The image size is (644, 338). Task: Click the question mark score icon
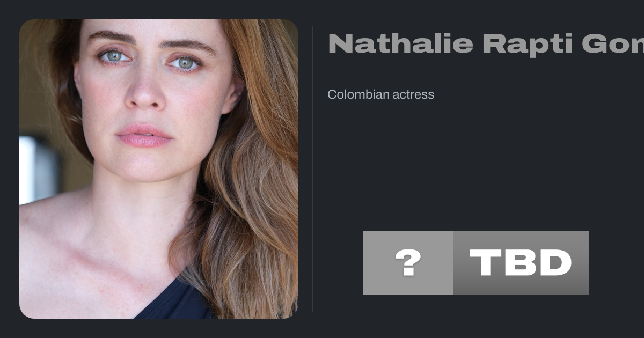click(x=408, y=263)
